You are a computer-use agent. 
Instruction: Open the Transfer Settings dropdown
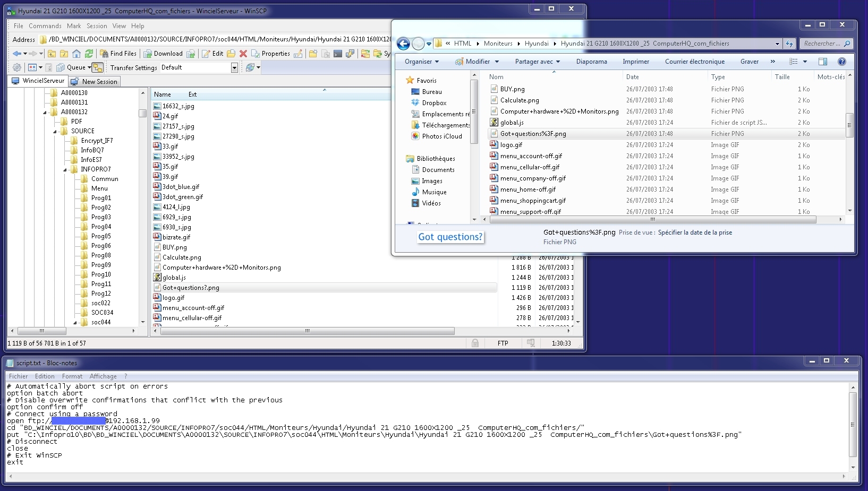[x=234, y=67]
